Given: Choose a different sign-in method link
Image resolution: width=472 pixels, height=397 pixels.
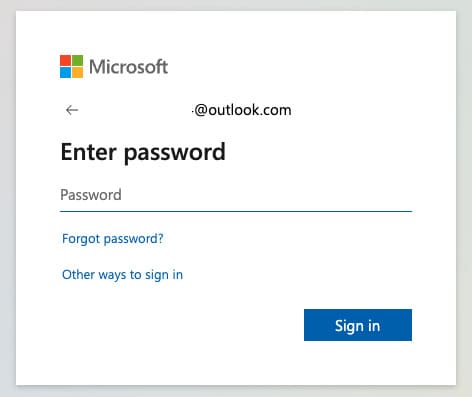Looking at the screenshot, I should 122,275.
